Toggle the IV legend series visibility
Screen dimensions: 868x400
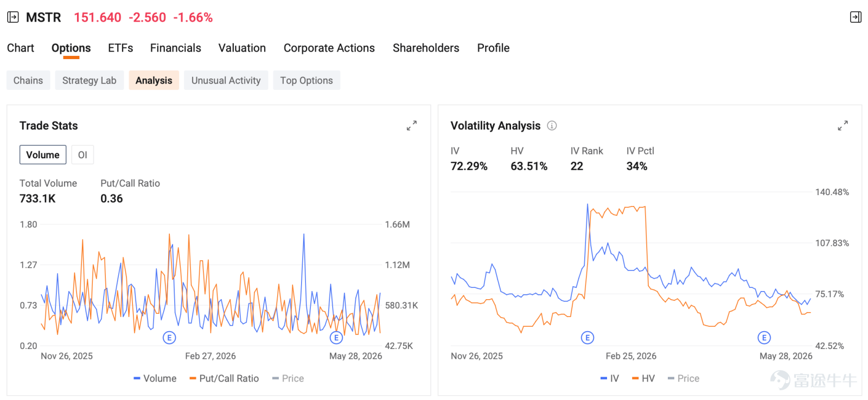click(x=610, y=378)
